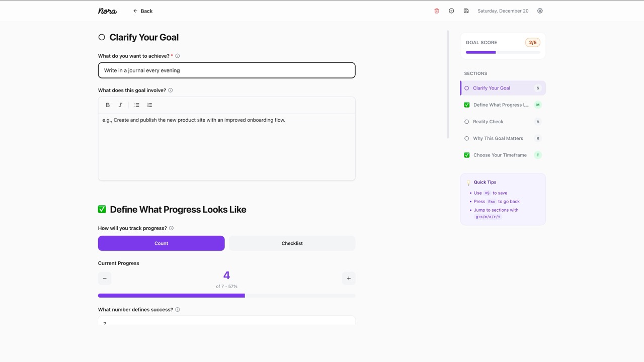Apply italic formatting in the editor
644x362 pixels.
point(120,105)
